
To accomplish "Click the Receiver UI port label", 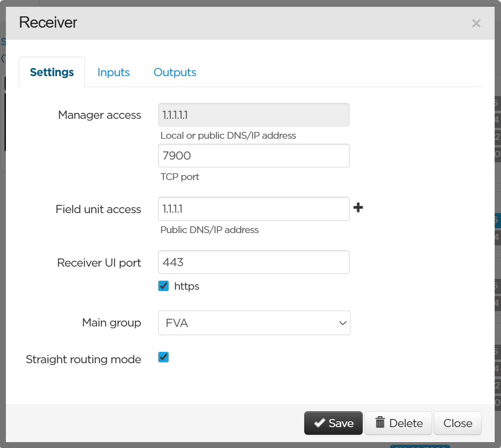I will pyautogui.click(x=99, y=263).
